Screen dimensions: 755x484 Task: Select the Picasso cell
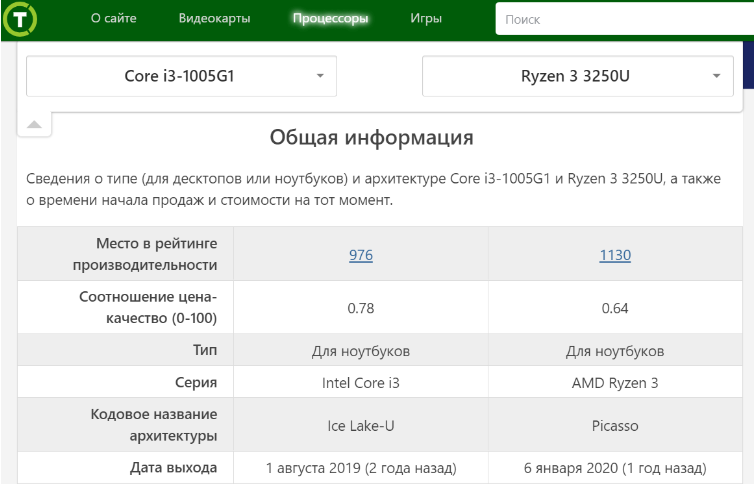pos(615,425)
